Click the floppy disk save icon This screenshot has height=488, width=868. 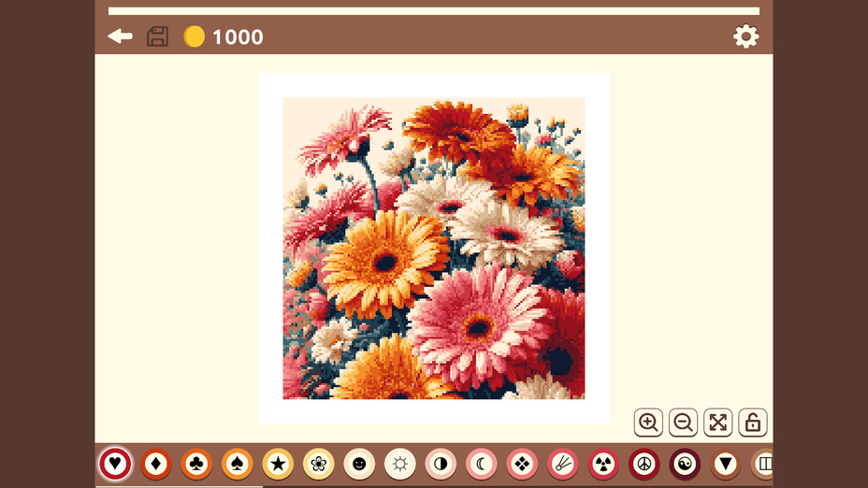coord(158,36)
